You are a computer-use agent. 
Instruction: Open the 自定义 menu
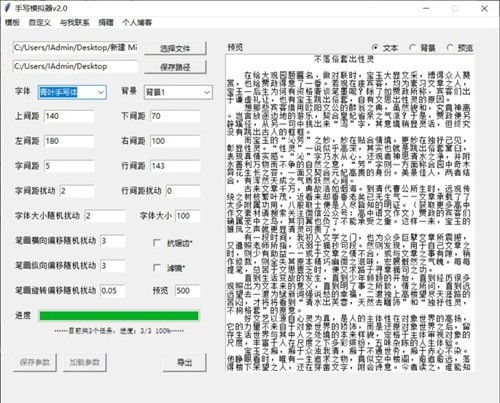[x=40, y=23]
